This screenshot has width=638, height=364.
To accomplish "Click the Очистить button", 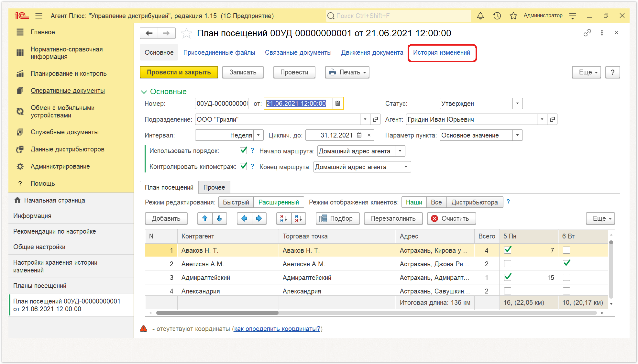I will 451,218.
